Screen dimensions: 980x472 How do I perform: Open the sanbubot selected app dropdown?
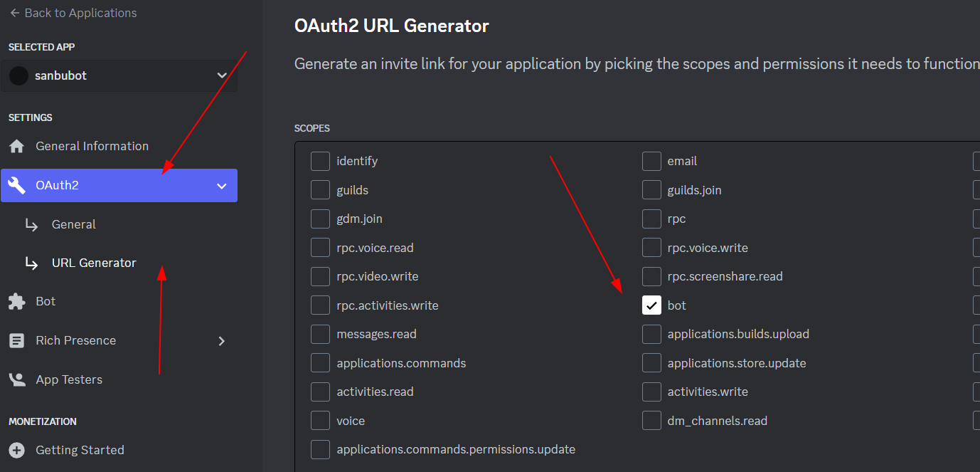coord(119,75)
